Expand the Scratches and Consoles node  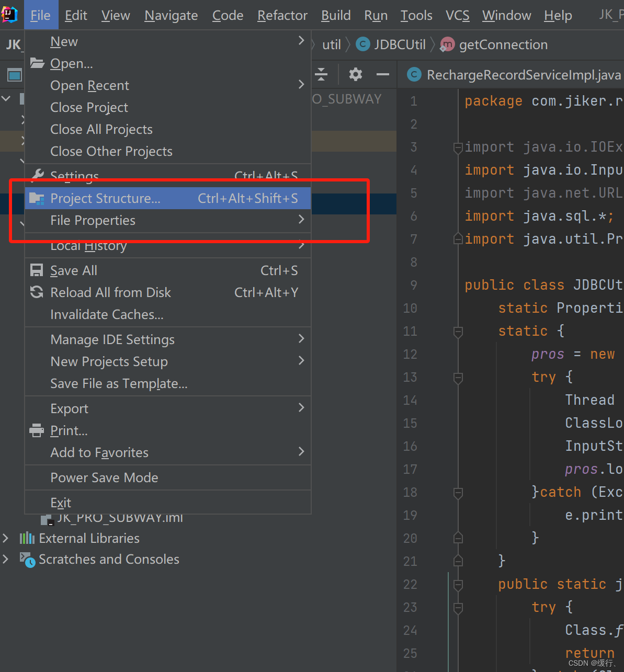coord(5,559)
